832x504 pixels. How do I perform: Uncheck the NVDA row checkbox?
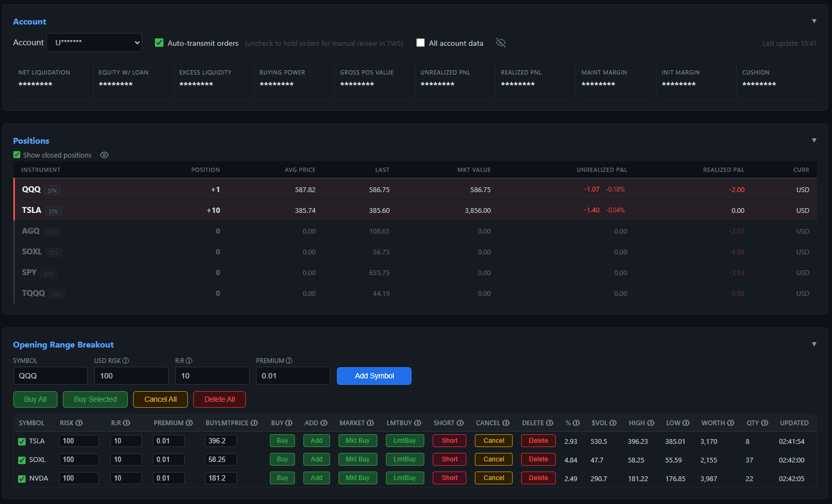(22, 478)
